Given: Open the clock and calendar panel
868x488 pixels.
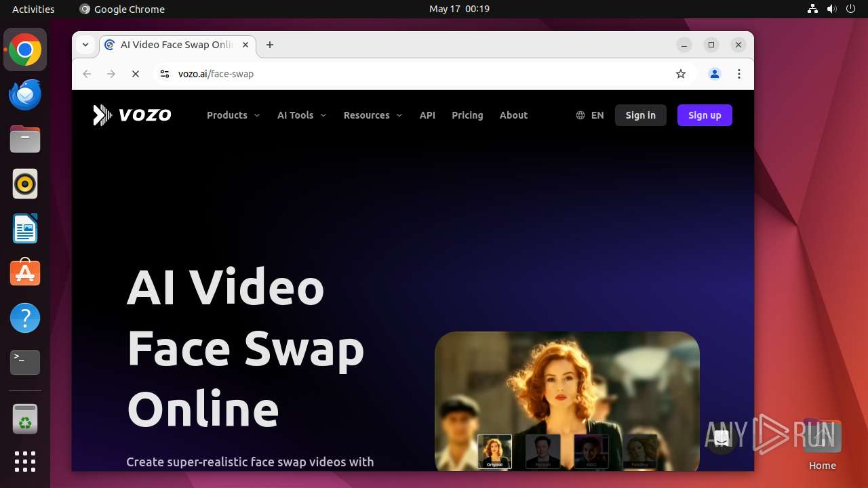Looking at the screenshot, I should [459, 9].
